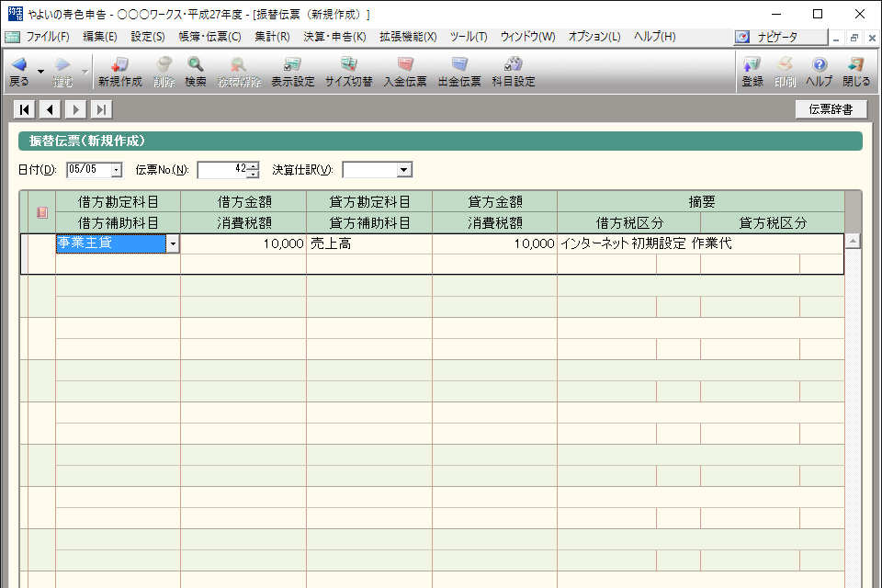Click the 伝票No. number field
882x588 pixels.
222,169
